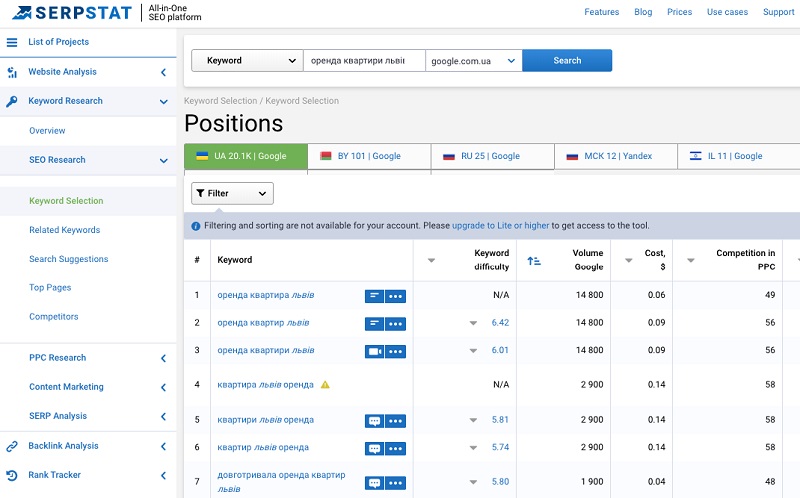The width and height of the screenshot is (800, 498).
Task: Open keyword link квартира львів оренда
Action: pyautogui.click(x=265, y=385)
